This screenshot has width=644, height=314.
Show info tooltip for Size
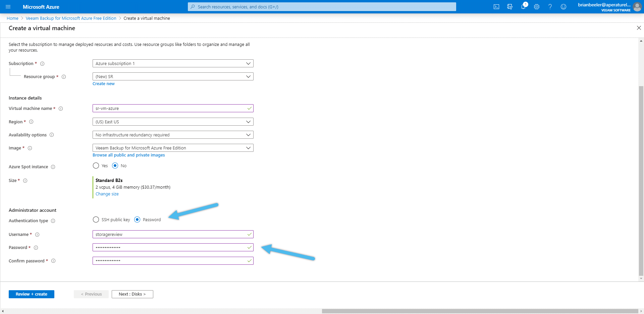coord(25,181)
